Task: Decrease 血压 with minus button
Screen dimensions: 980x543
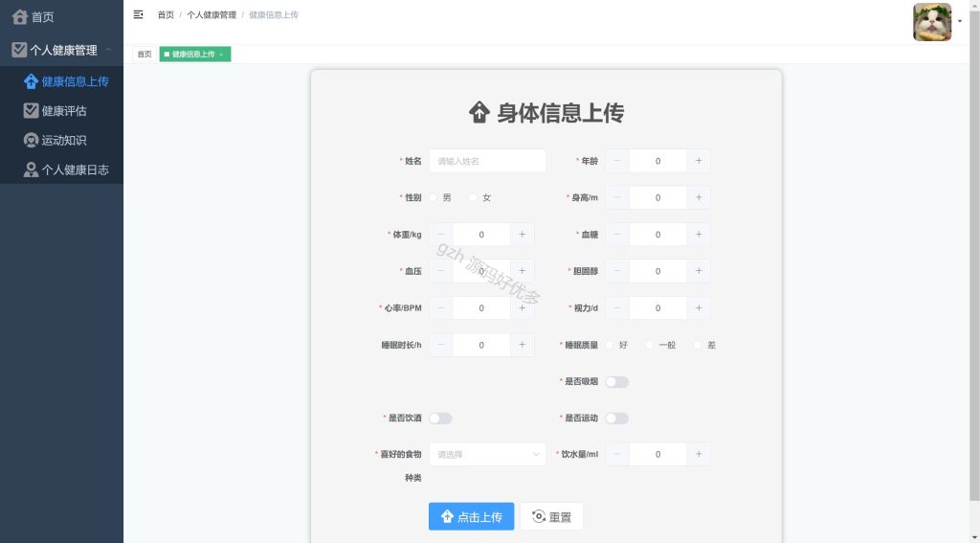Action: coord(440,271)
